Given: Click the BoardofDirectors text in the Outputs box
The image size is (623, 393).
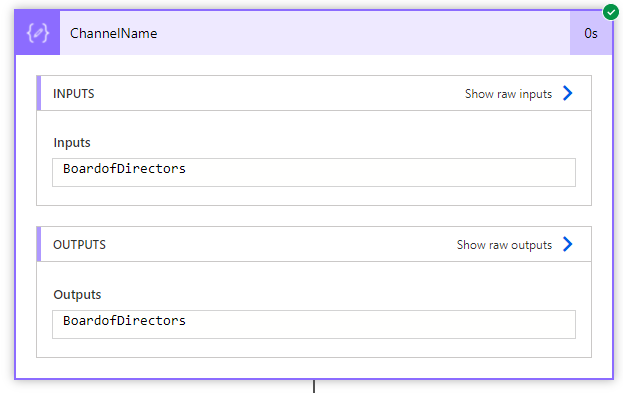Looking at the screenshot, I should click(x=124, y=321).
